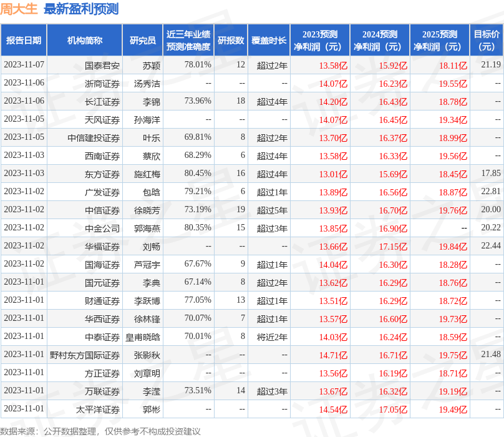Viewport: 504px width, 437px height.
Task: Click researcher name 郭海燕
Action: point(147,228)
